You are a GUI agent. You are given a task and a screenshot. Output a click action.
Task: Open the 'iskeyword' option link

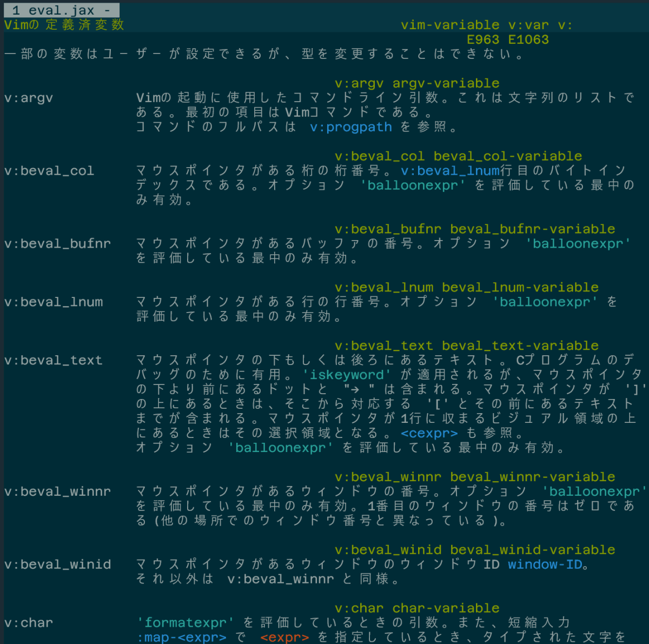[347, 375]
